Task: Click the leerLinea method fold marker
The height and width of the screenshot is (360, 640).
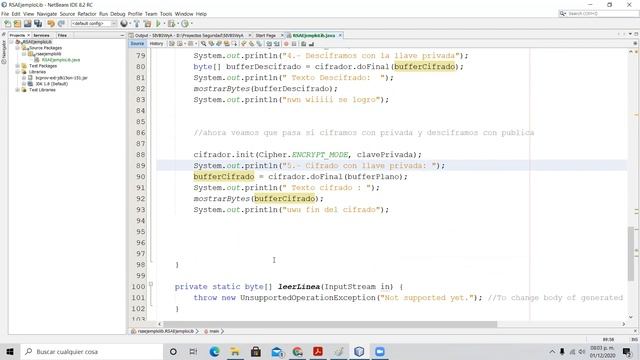Action: (151, 284)
